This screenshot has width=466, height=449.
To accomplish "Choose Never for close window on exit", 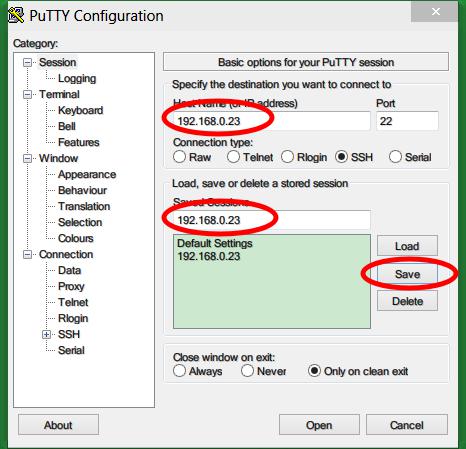I will pyautogui.click(x=247, y=371).
